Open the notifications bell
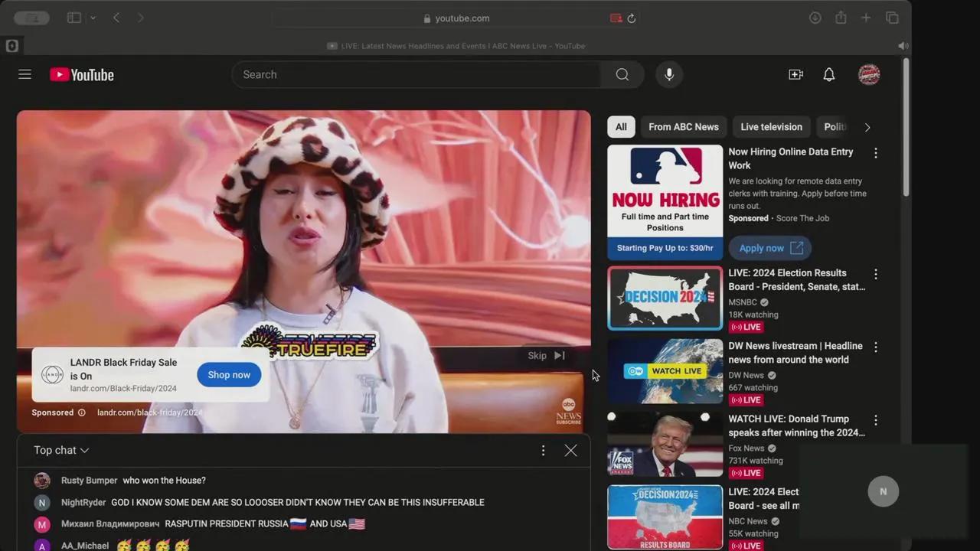This screenshot has height=551, width=980. coord(829,74)
